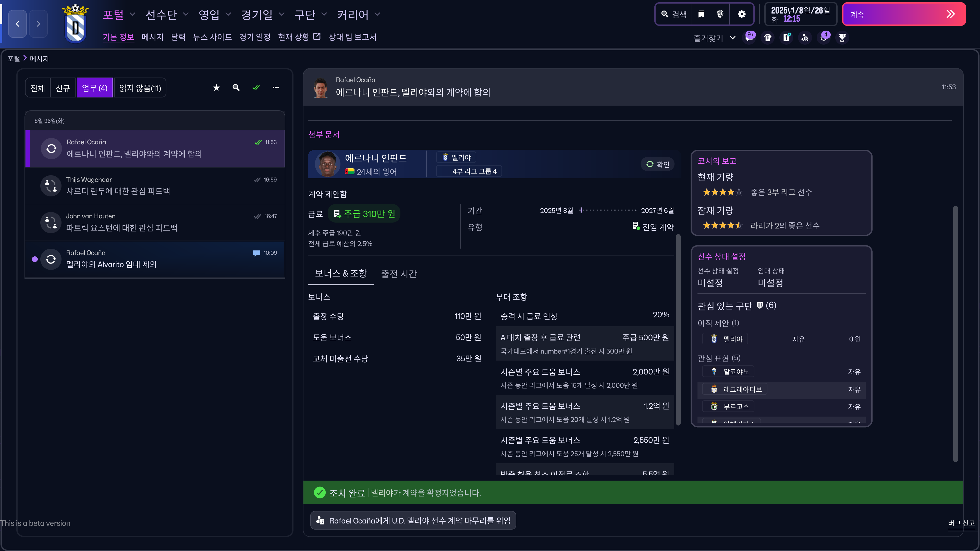Screen dimensions: 980x551
Task: Expand the 선수단 menu chevron
Action: point(186,15)
